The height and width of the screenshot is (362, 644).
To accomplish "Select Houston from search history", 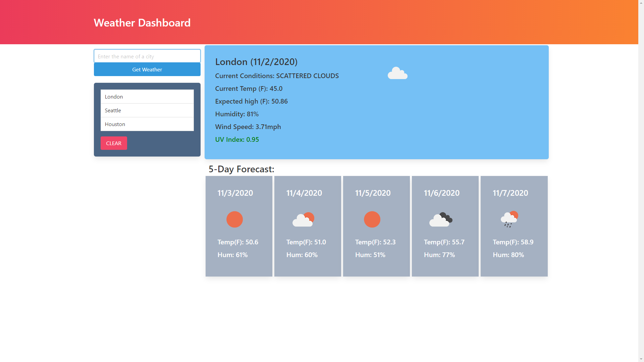I will 147,124.
